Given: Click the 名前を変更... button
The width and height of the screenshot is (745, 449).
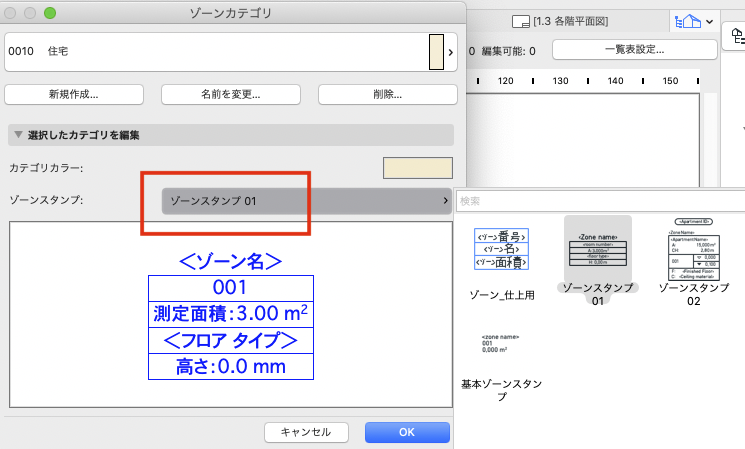Looking at the screenshot, I should tap(230, 94).
